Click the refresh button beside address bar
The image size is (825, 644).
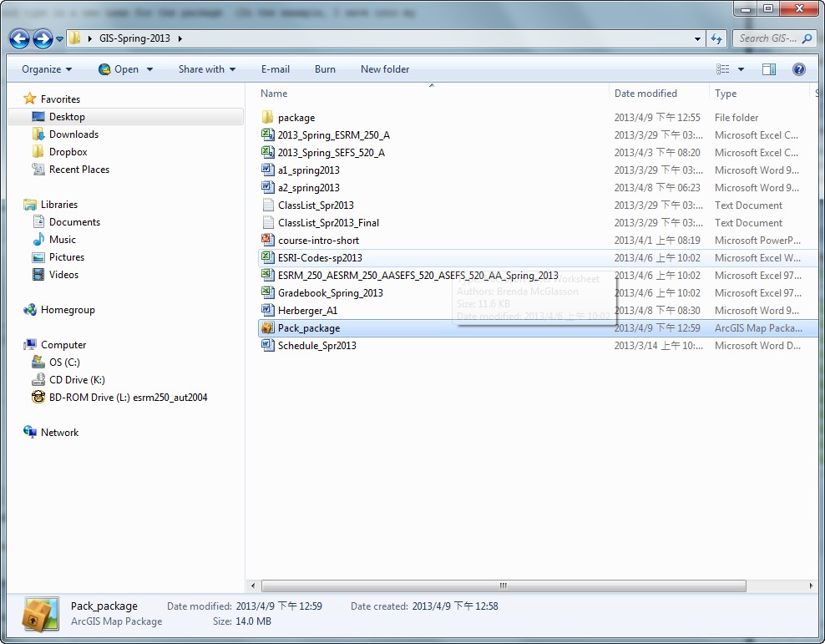[716, 38]
